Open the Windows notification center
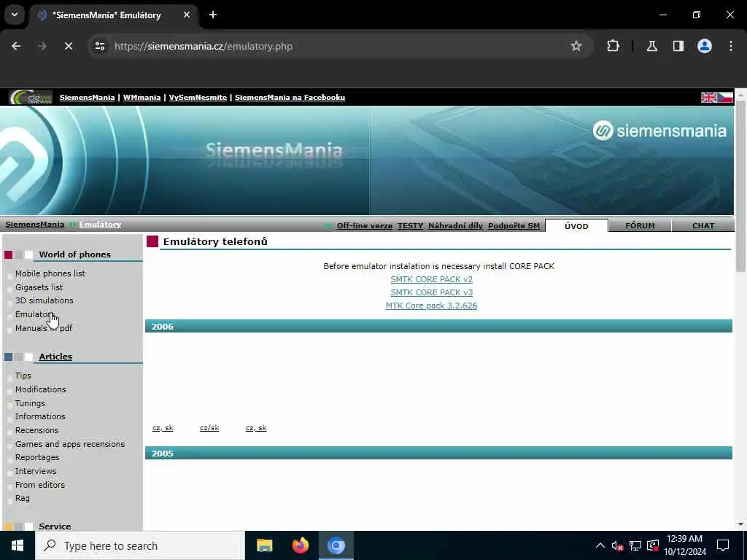Viewport: 747px width, 560px height. 723,545
